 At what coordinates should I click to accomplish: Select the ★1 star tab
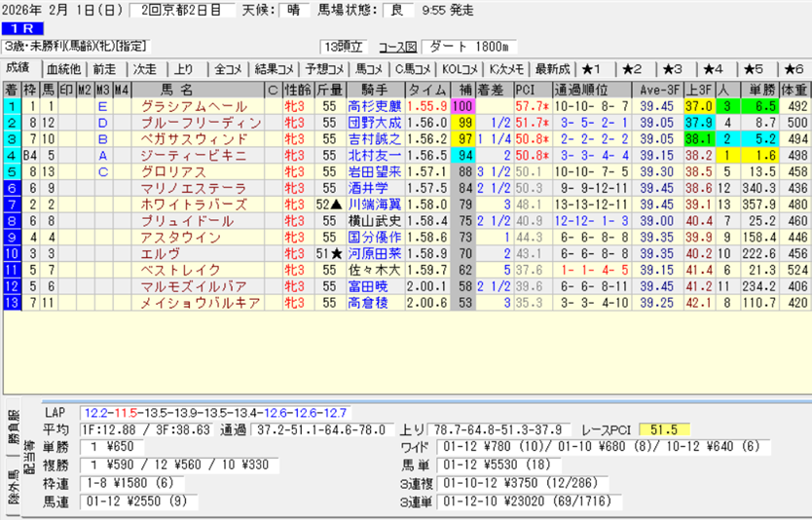[591, 69]
